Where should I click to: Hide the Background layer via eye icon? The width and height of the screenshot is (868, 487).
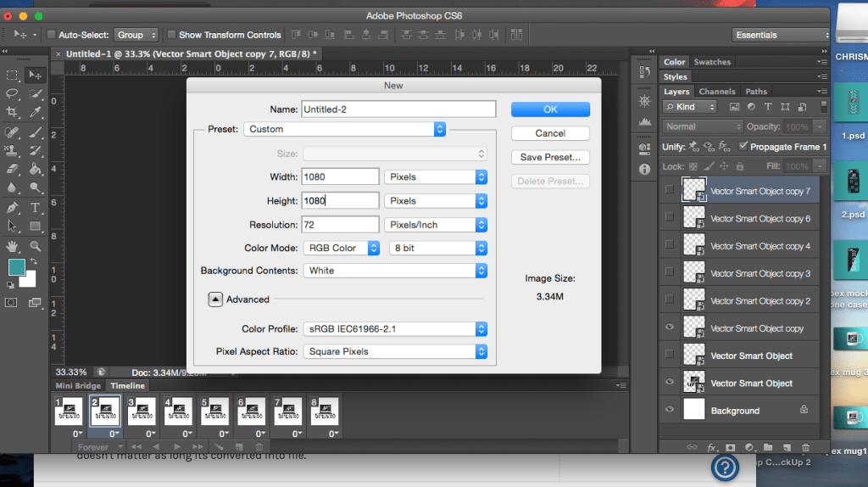tap(670, 411)
